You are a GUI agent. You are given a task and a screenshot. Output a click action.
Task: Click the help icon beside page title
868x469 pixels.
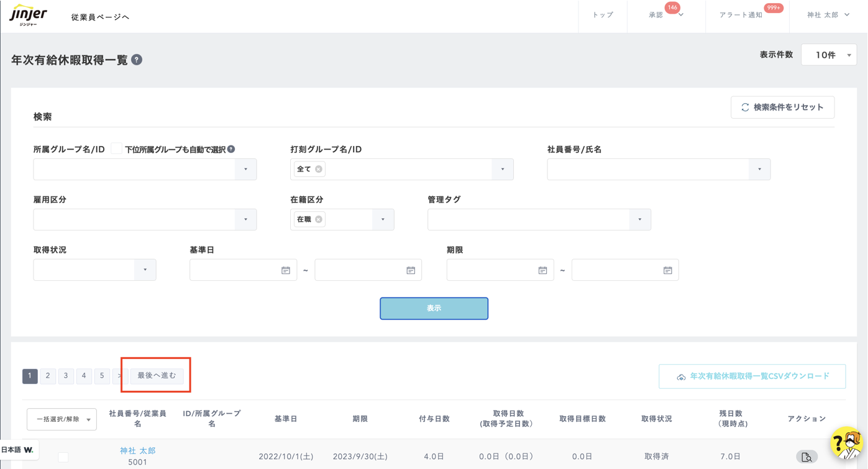tap(137, 60)
